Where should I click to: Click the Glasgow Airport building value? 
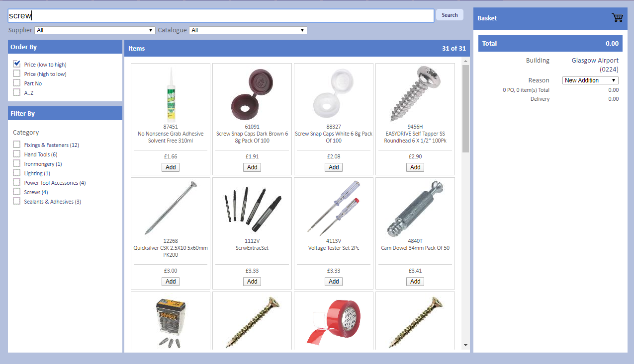[595, 65]
